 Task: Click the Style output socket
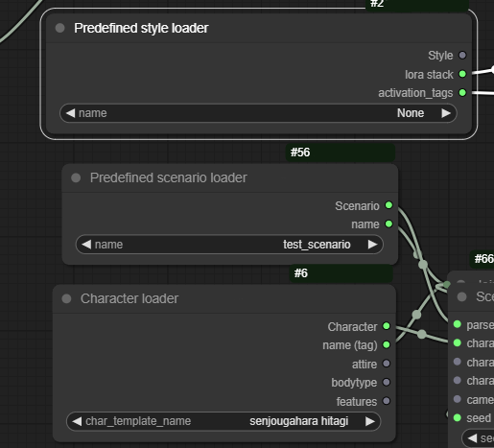tap(462, 56)
